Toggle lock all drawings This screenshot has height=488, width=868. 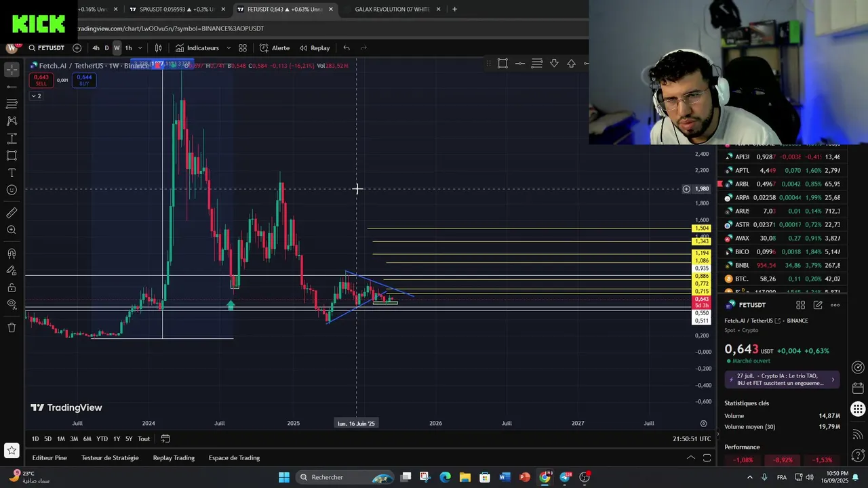click(12, 288)
